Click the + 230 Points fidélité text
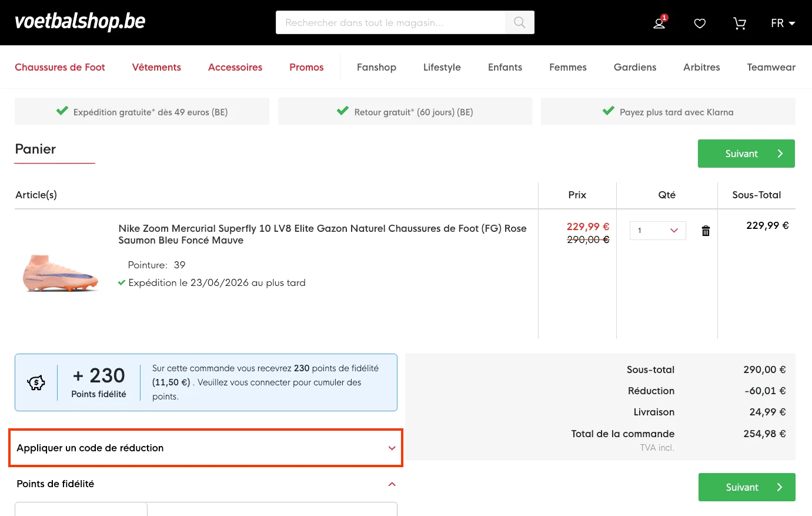812x516 pixels. (x=99, y=382)
